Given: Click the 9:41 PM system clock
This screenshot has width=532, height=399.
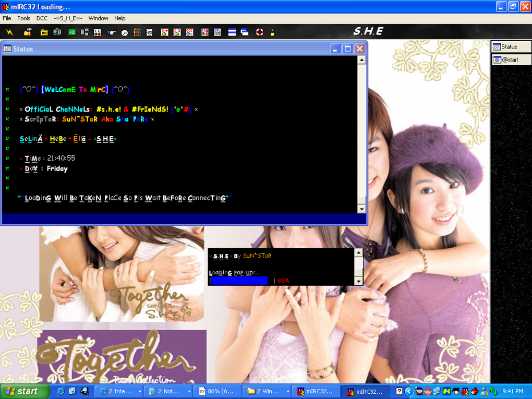Looking at the screenshot, I should click(513, 391).
